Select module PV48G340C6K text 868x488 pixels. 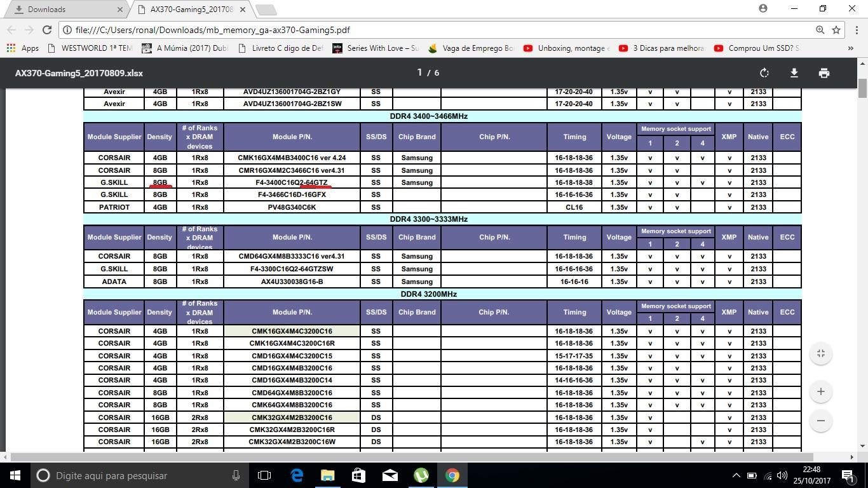tap(292, 207)
